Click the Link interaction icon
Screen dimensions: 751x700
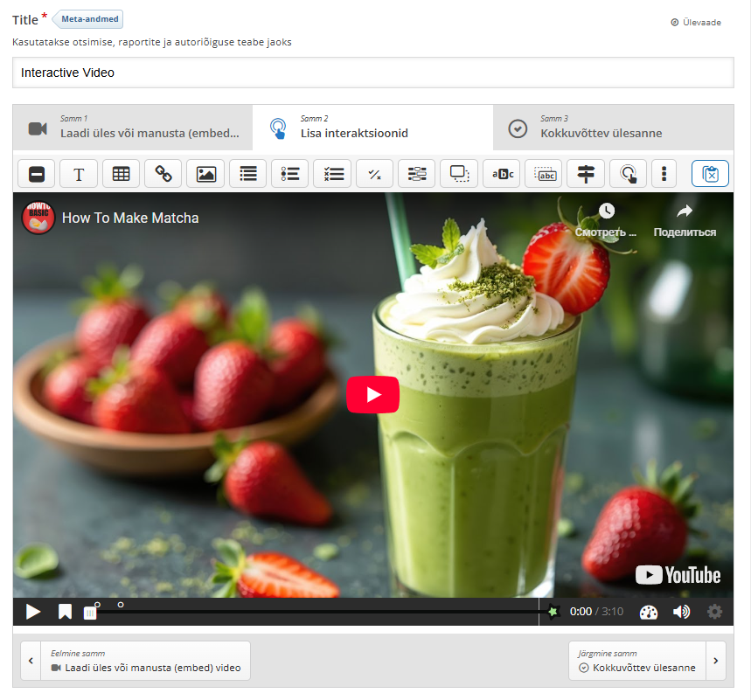[x=163, y=174]
